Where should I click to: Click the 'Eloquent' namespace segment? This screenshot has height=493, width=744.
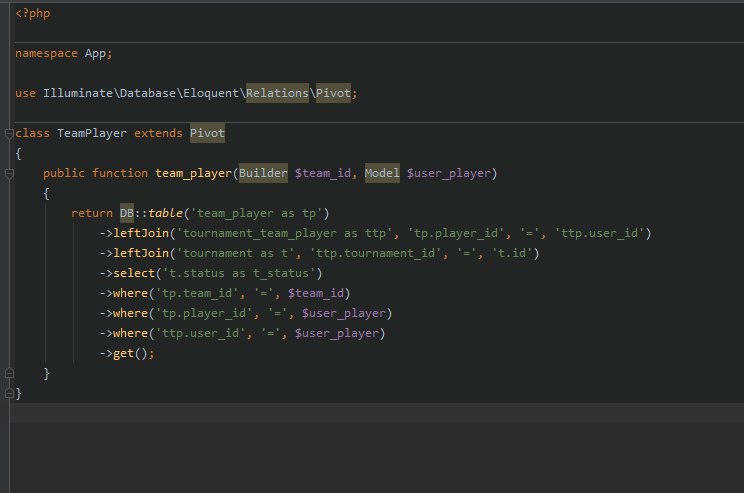point(211,93)
